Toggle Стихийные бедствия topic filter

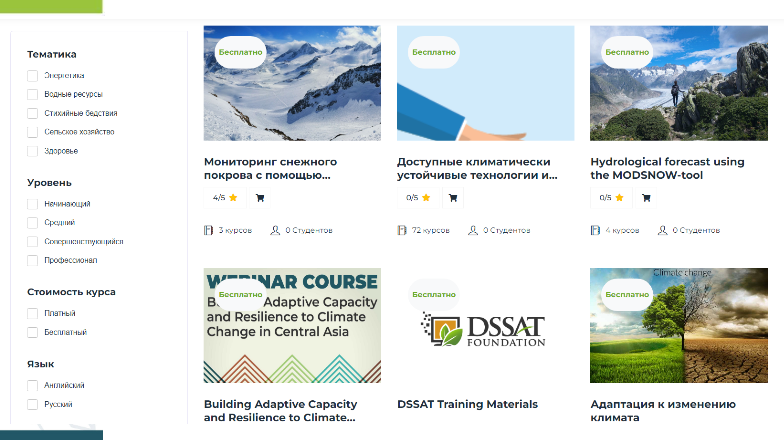point(32,114)
